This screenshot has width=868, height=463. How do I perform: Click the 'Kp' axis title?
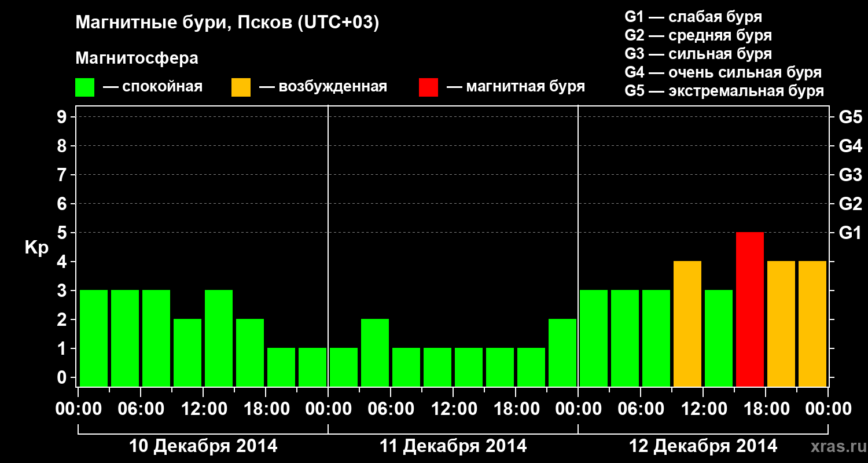coord(36,247)
